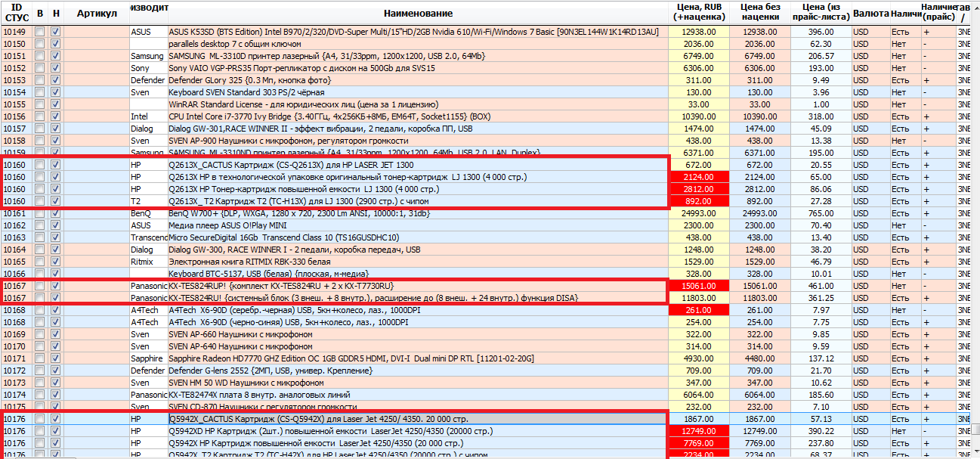Select the ASUS K53SD (BTS Edition) name cell
Screen dimensions: 980x459
418,32
